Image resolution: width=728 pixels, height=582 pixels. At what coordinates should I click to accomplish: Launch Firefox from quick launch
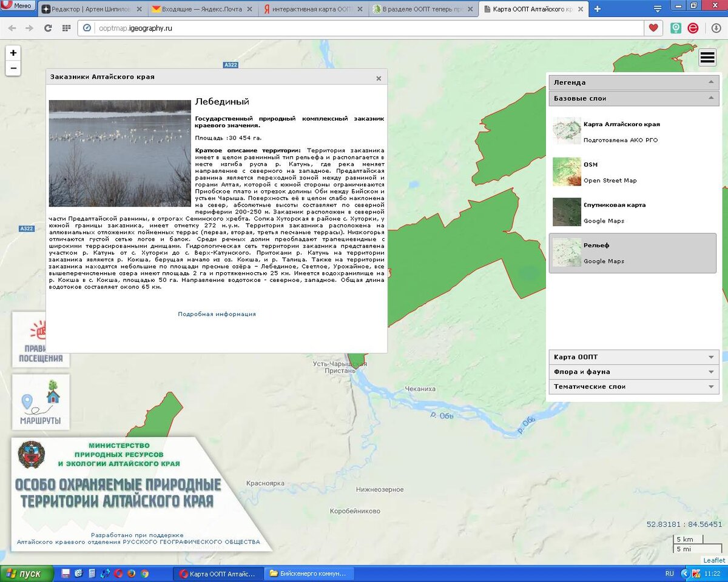click(132, 574)
